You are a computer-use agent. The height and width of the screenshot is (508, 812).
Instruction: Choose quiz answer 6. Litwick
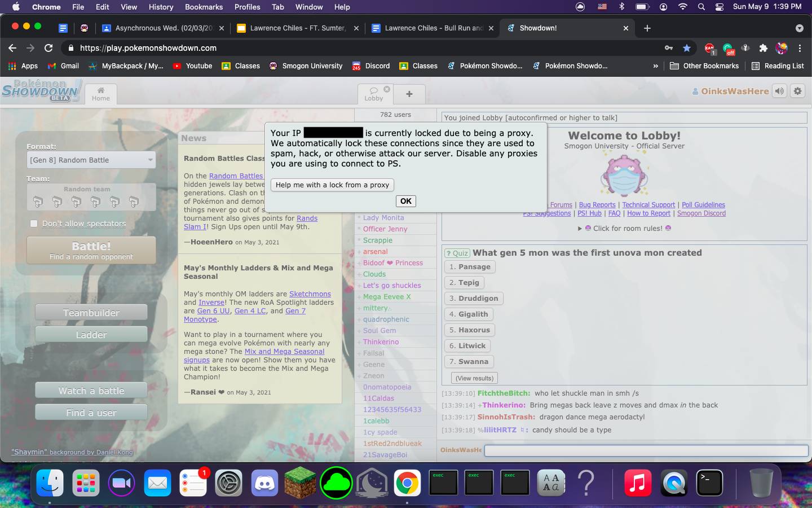(x=467, y=346)
